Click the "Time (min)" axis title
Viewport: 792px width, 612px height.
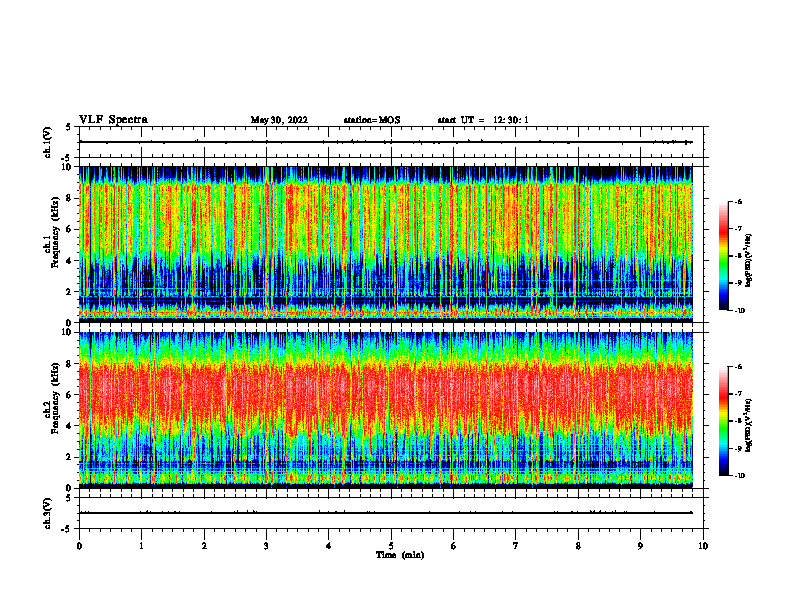click(400, 555)
